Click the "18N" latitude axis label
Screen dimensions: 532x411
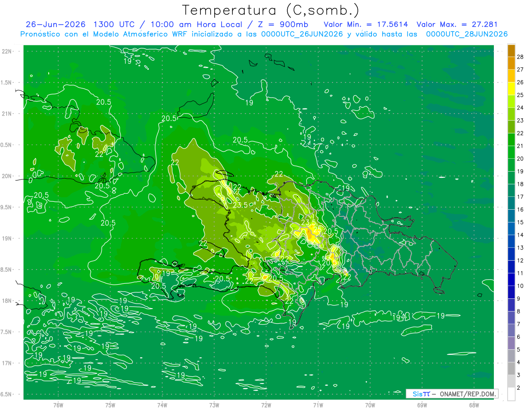tap(7, 301)
